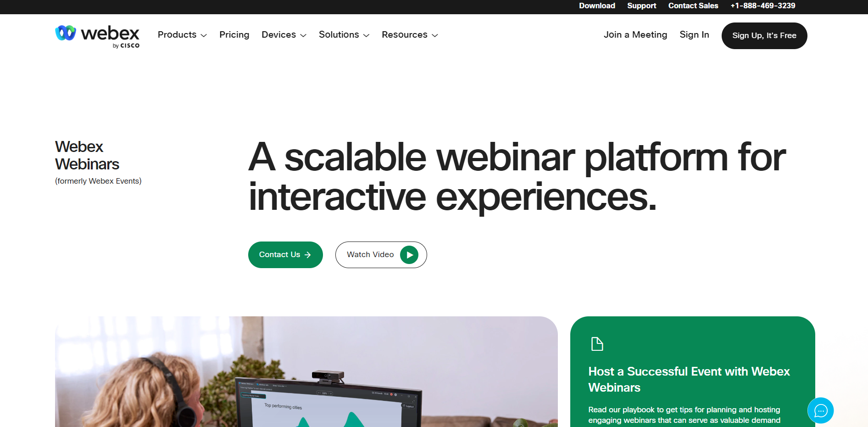Click the webinar hero image with monitor

coord(306,371)
